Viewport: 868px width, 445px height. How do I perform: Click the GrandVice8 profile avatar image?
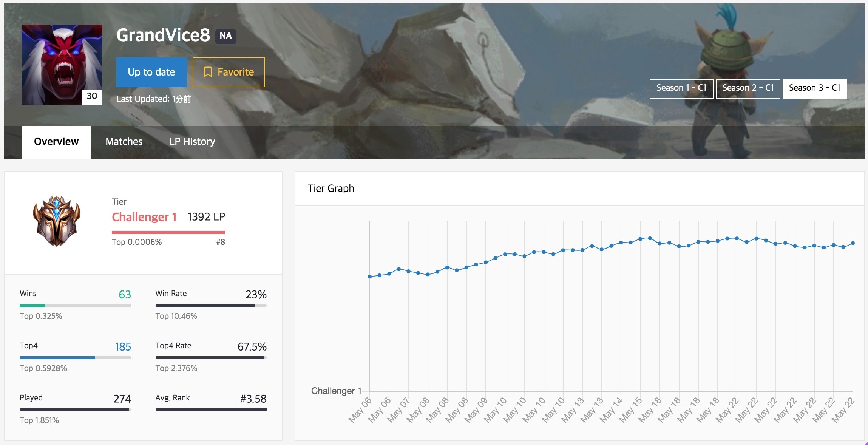[62, 65]
